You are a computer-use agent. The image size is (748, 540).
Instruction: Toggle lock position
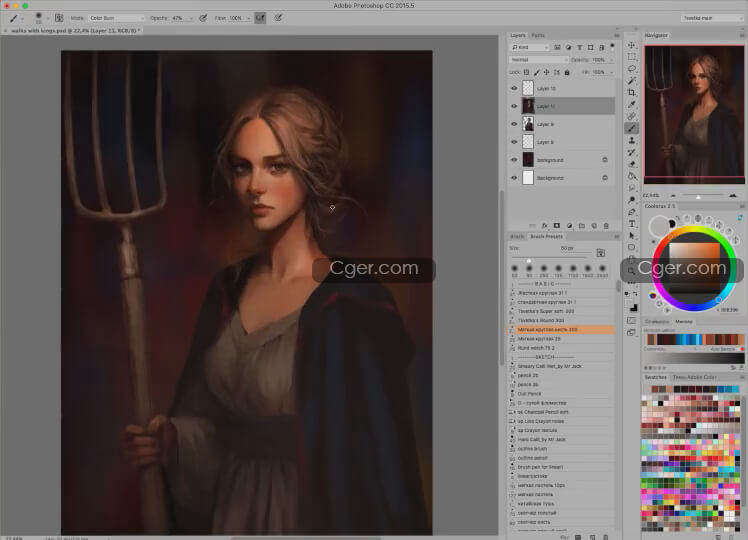[x=547, y=72]
